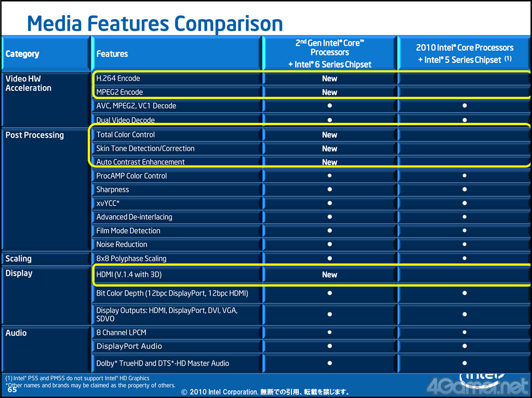
Task: Click the 2010 Core bullet for 8 Channel LPCM
Action: click(x=464, y=332)
